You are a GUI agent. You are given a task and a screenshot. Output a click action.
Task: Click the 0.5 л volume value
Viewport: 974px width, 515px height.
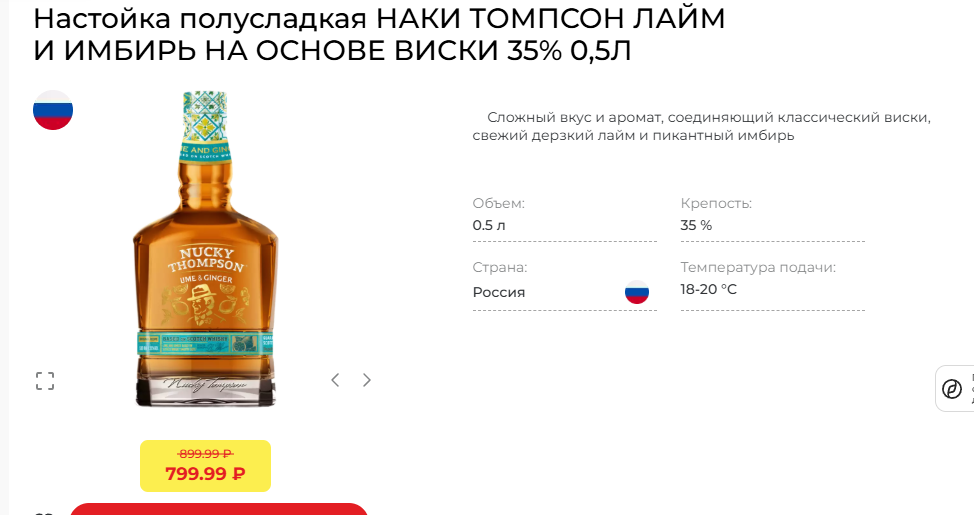click(489, 225)
